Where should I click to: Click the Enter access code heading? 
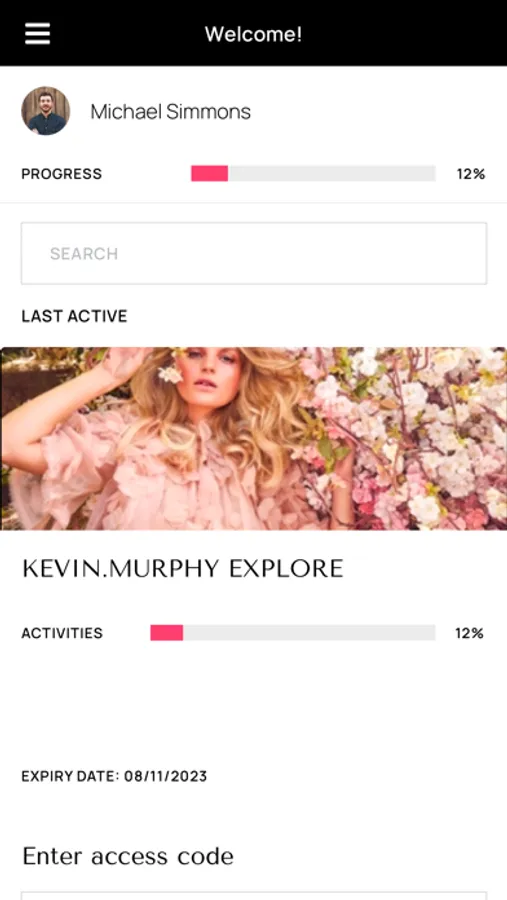pos(128,856)
